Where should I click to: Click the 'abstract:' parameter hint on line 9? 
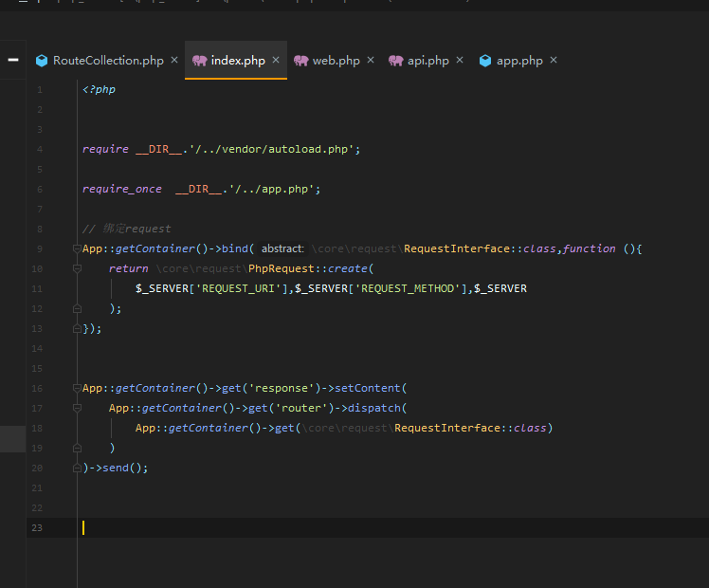tap(282, 248)
